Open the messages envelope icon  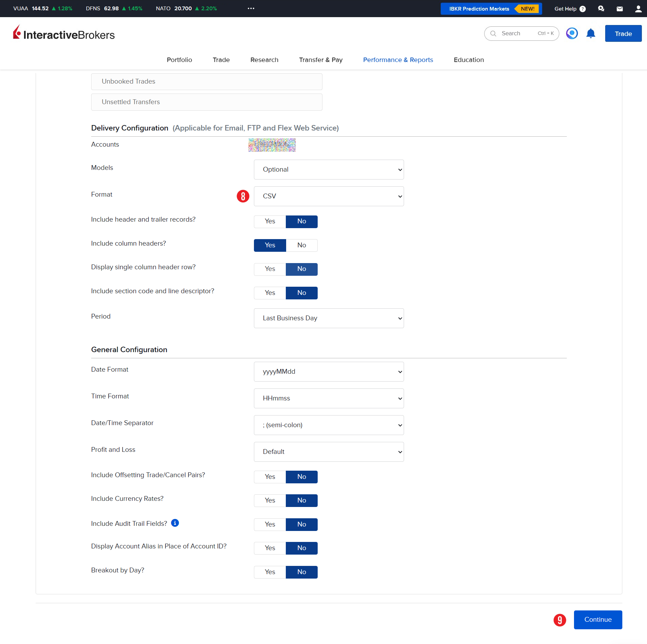pyautogui.click(x=620, y=9)
